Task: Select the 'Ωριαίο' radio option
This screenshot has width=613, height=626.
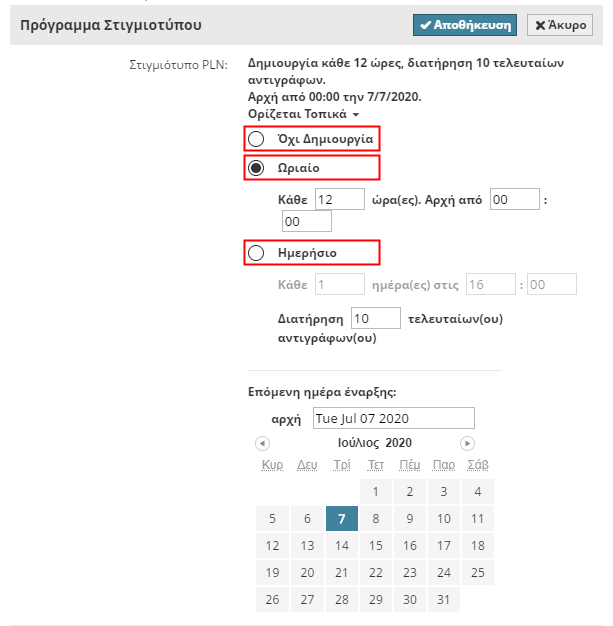Action: [256, 167]
